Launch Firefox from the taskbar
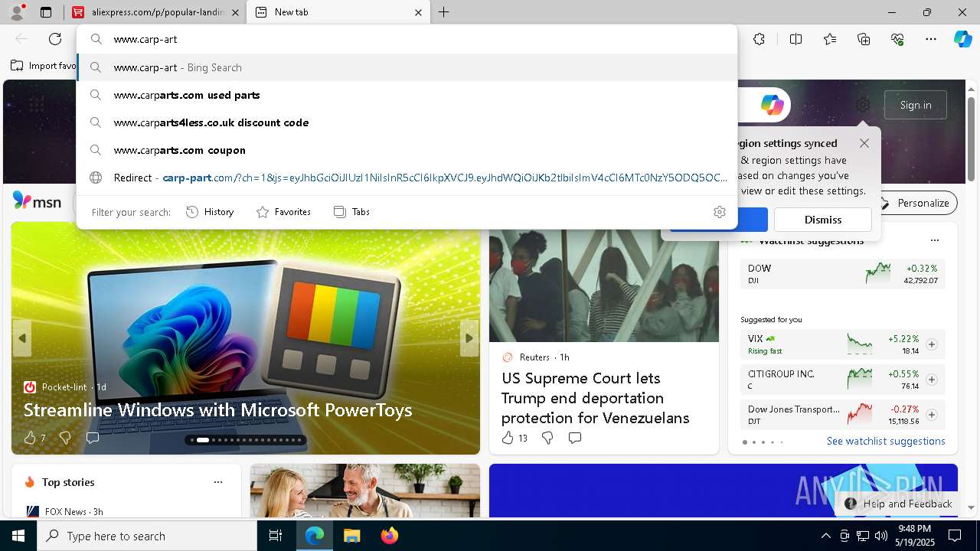980x551 pixels. (x=389, y=536)
